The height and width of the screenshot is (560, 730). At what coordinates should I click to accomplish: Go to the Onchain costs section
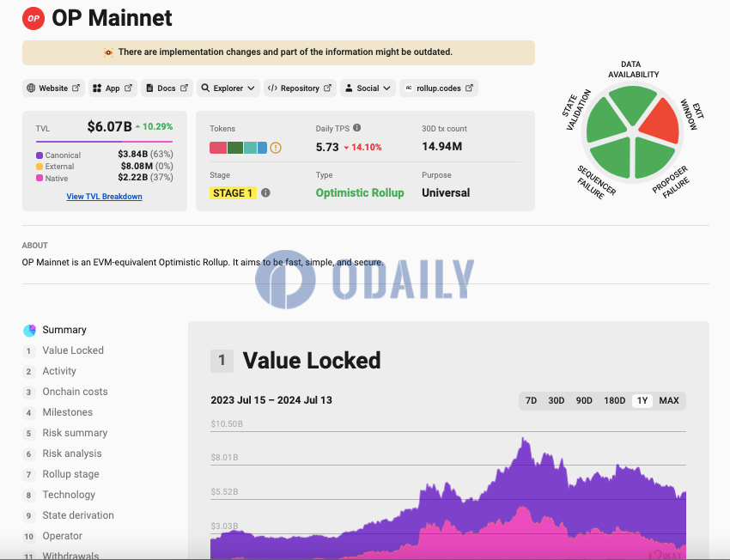click(75, 392)
